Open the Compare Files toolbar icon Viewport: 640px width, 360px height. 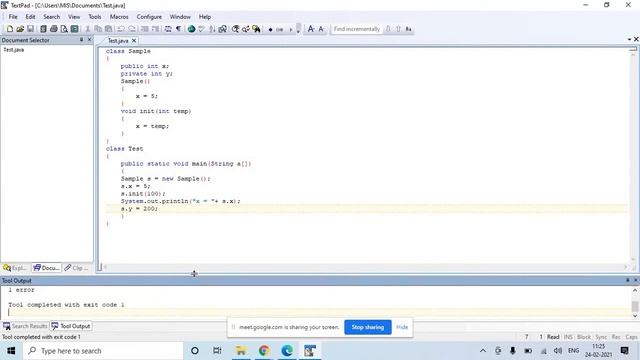tap(222, 29)
